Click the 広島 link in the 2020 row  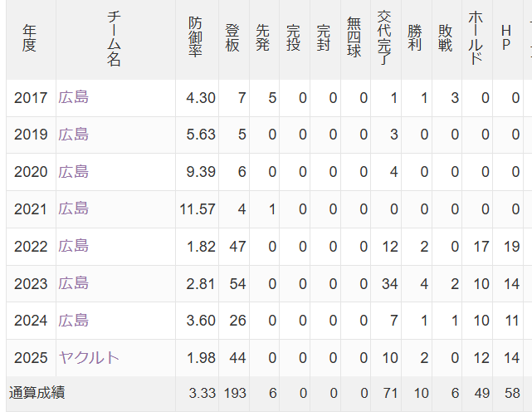pos(73,172)
